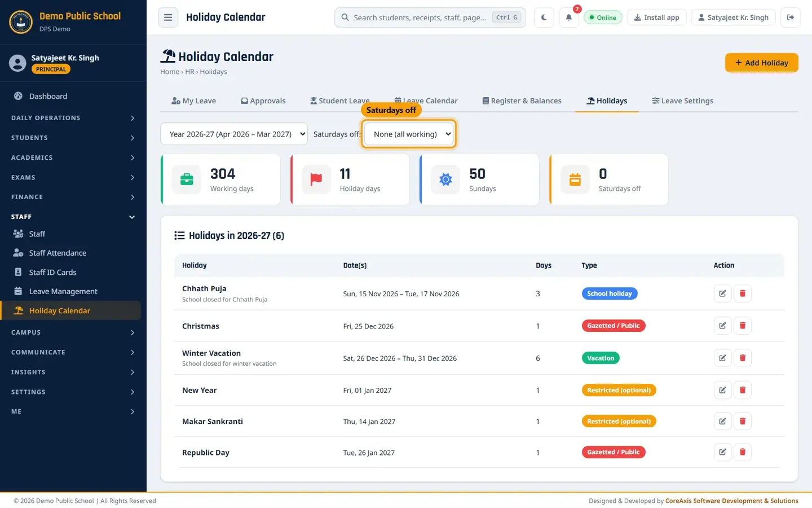Expand the Insights sidebar section
812x508 pixels.
[73, 372]
